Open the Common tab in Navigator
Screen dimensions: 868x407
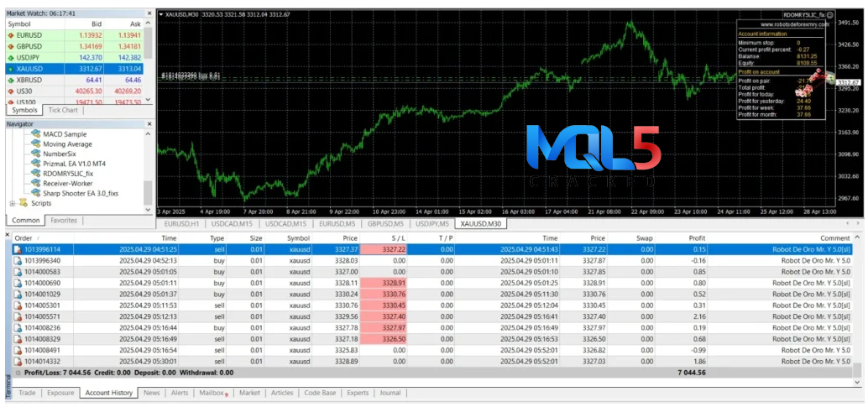coord(26,221)
